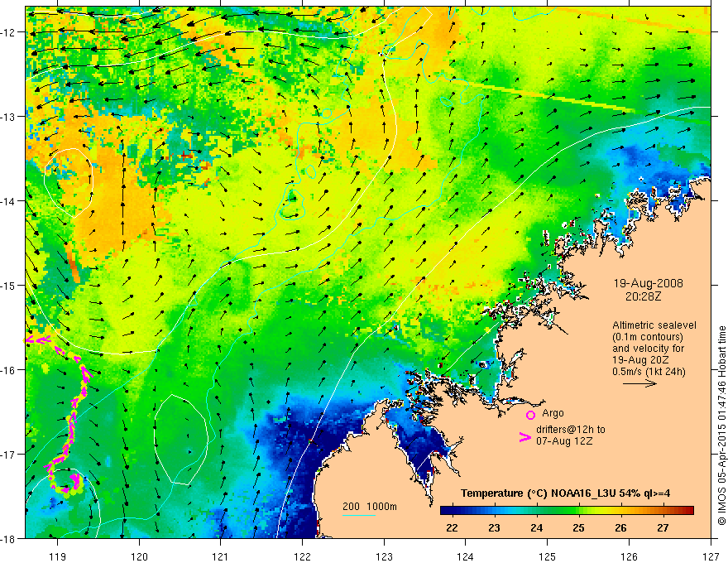Click the color bar value 25
728x563 pixels.
coord(578,527)
